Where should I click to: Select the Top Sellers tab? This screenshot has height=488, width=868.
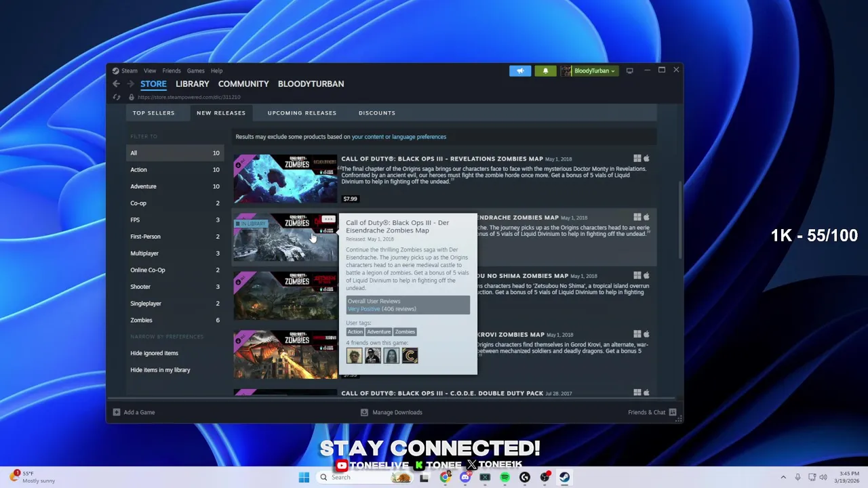[153, 113]
